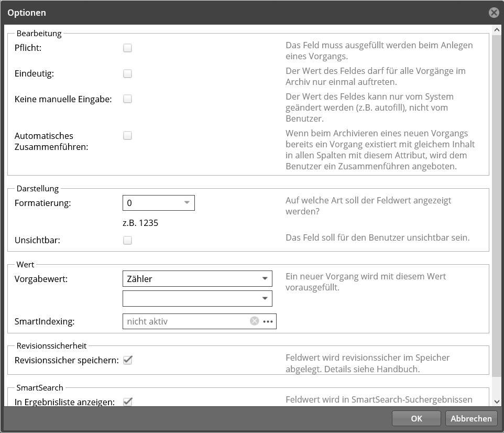This screenshot has height=433, width=504.
Task: Enable the Pflicht checkbox
Action: [x=128, y=48]
